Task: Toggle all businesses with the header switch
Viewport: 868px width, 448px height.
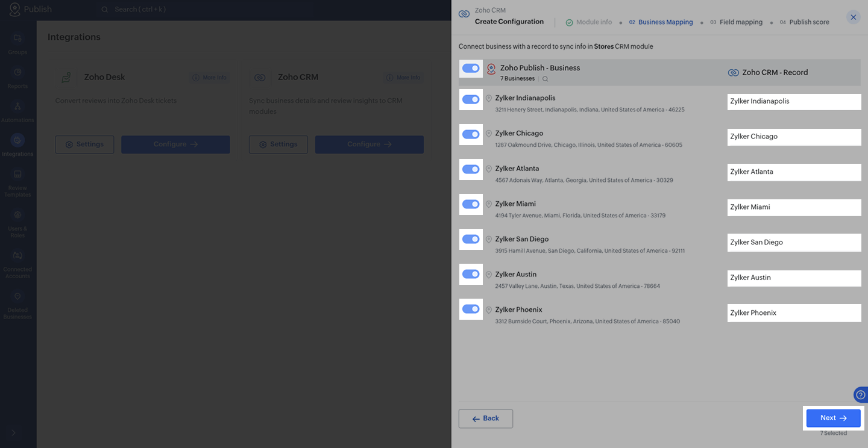Action: pos(471,69)
